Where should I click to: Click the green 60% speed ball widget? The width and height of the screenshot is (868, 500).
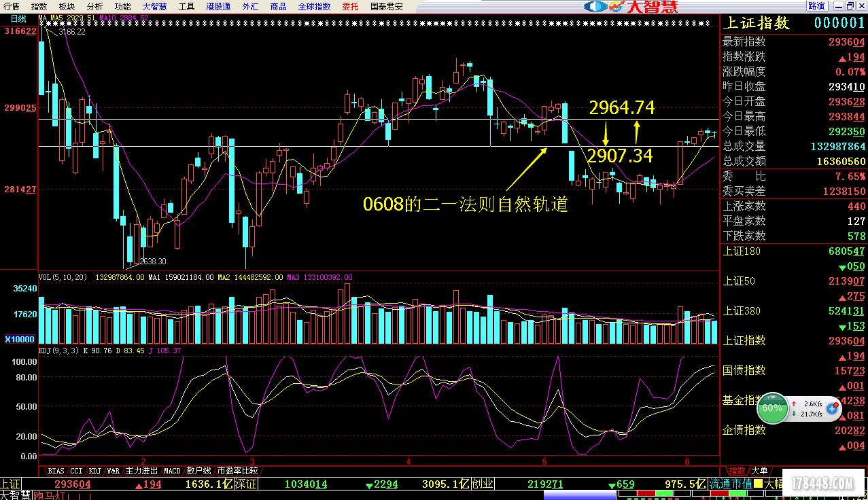pyautogui.click(x=771, y=408)
